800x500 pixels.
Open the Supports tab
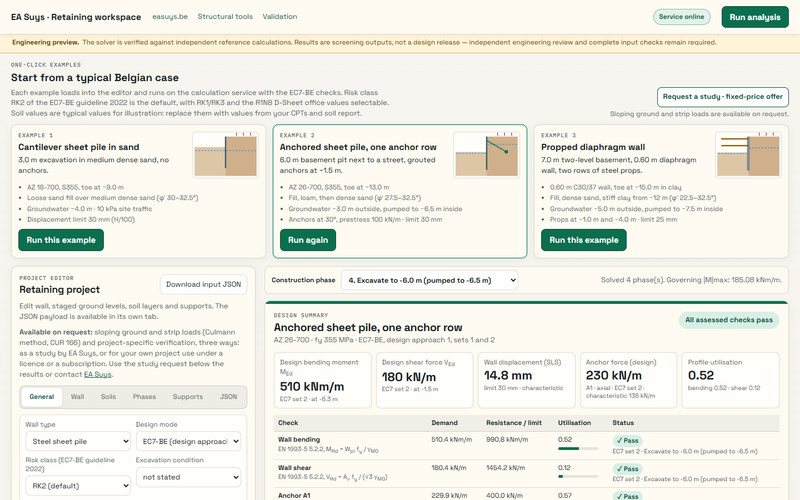[x=188, y=396]
